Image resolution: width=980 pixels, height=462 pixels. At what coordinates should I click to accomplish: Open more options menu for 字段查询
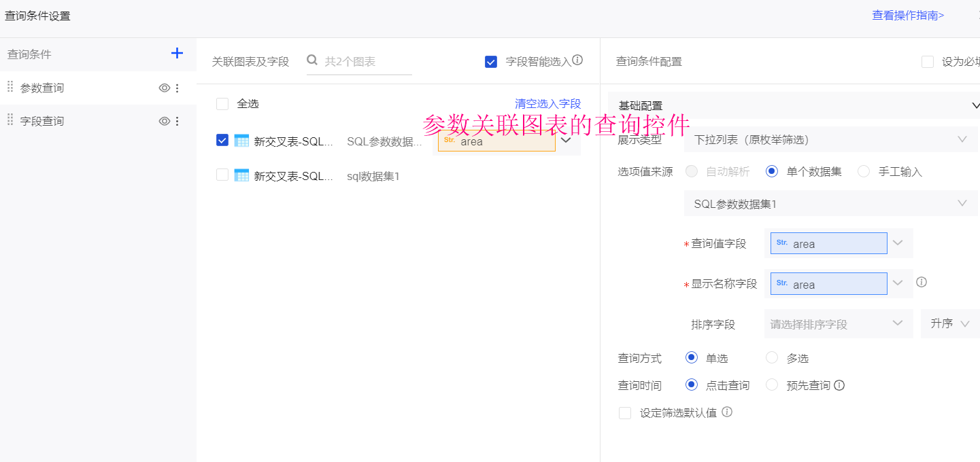pos(178,121)
